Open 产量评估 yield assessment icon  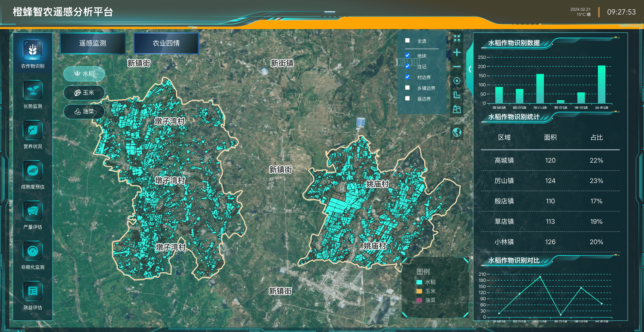coord(32,211)
